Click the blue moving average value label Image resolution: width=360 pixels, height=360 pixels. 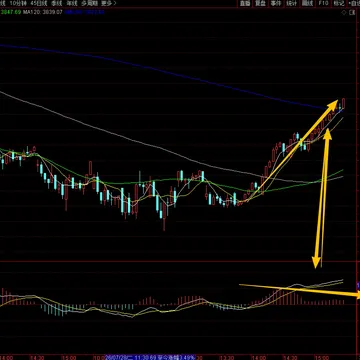[x=85, y=12]
